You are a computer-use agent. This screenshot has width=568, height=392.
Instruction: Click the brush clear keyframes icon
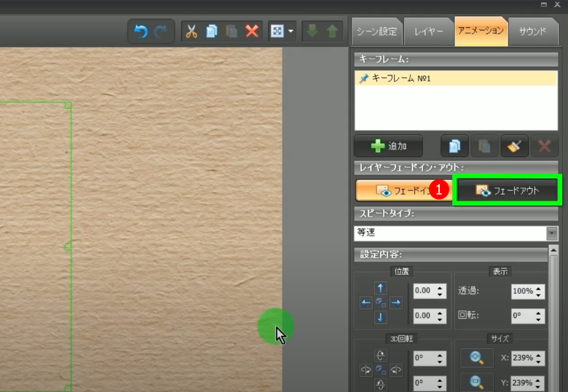pyautogui.click(x=514, y=146)
